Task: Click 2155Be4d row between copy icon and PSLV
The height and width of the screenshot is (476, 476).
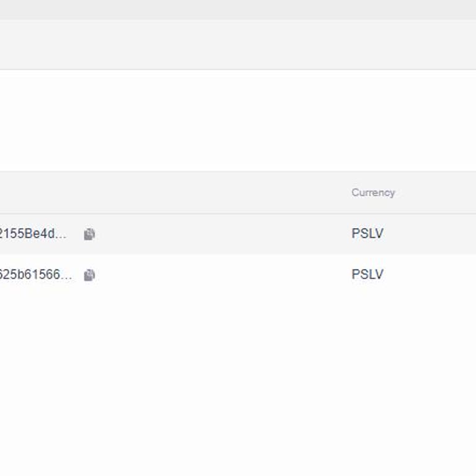Action: click(x=217, y=234)
